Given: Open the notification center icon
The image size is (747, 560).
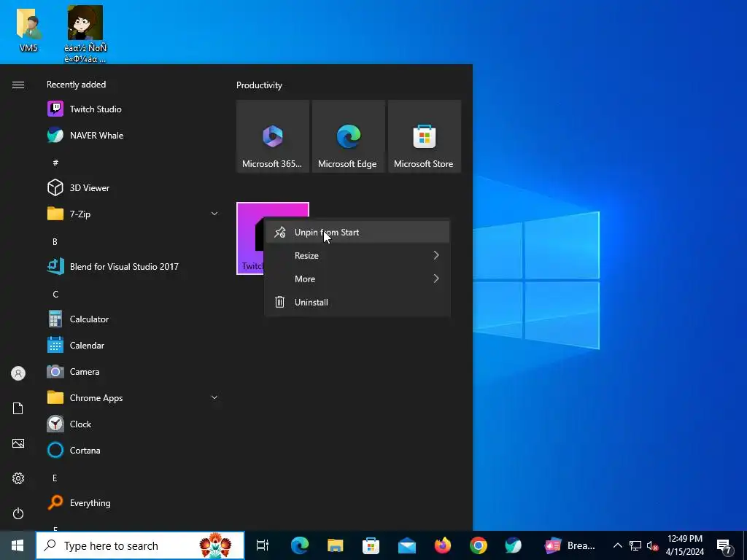Looking at the screenshot, I should pos(724,546).
